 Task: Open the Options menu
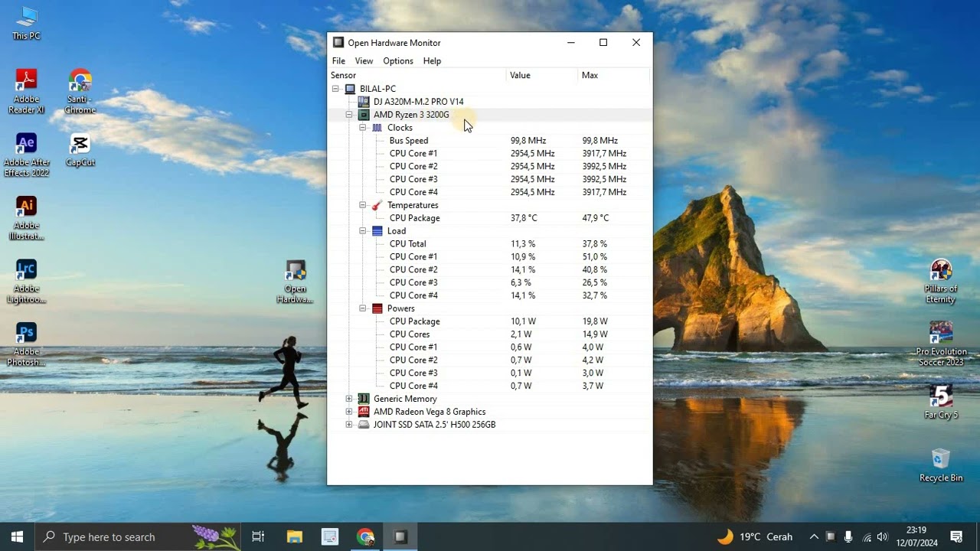[x=397, y=61]
